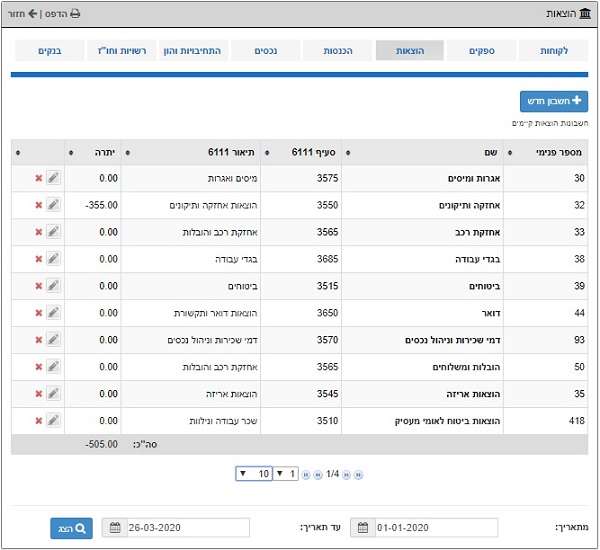
Task: Delete the הוצאות ביטוח לאומי מעסיק account
Action: pyautogui.click(x=39, y=421)
